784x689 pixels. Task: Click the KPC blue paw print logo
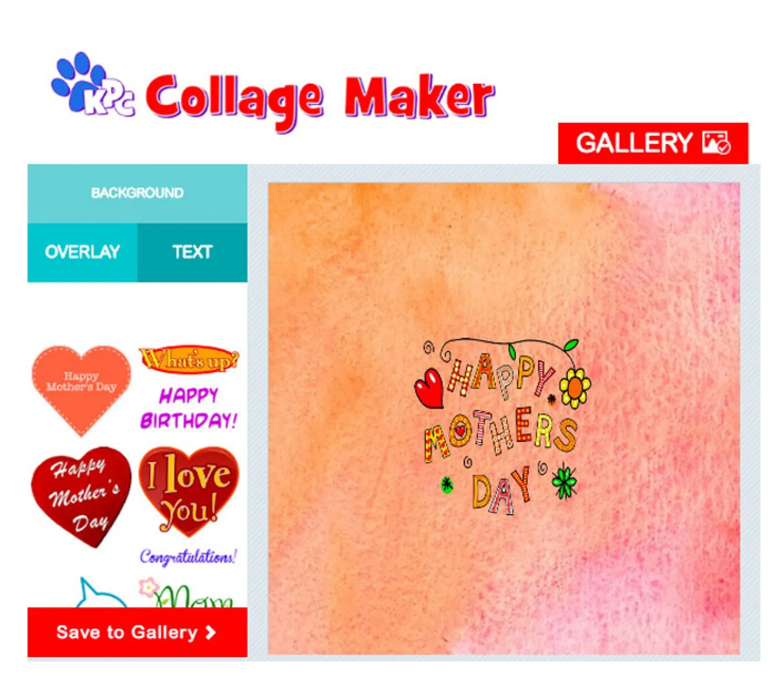click(92, 84)
